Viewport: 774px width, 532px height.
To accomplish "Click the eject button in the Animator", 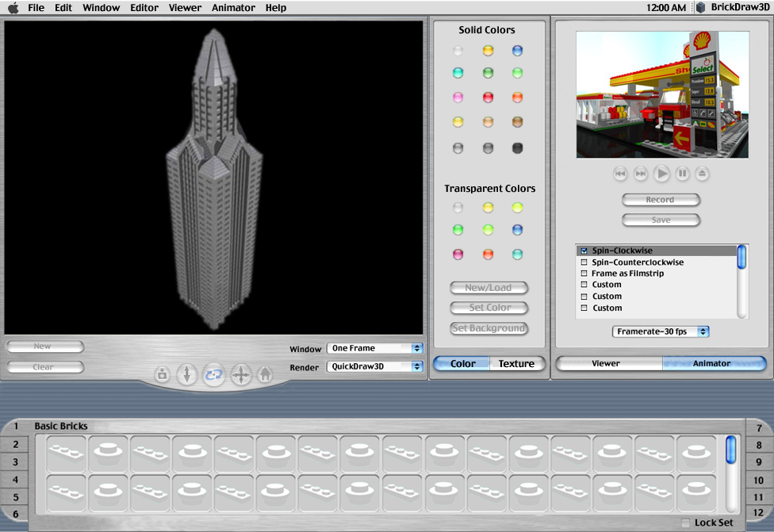I will click(x=703, y=174).
